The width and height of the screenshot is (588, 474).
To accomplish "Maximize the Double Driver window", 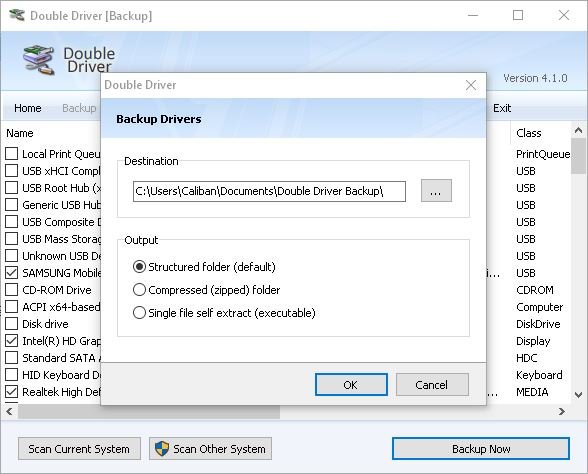I will 518,15.
